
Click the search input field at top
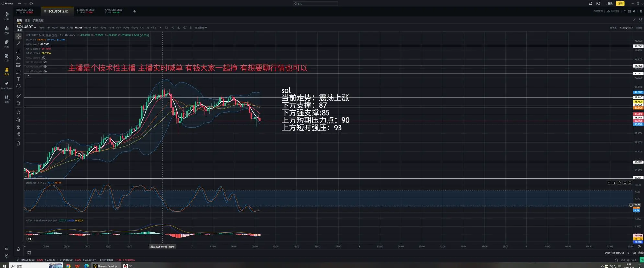coord(315,4)
